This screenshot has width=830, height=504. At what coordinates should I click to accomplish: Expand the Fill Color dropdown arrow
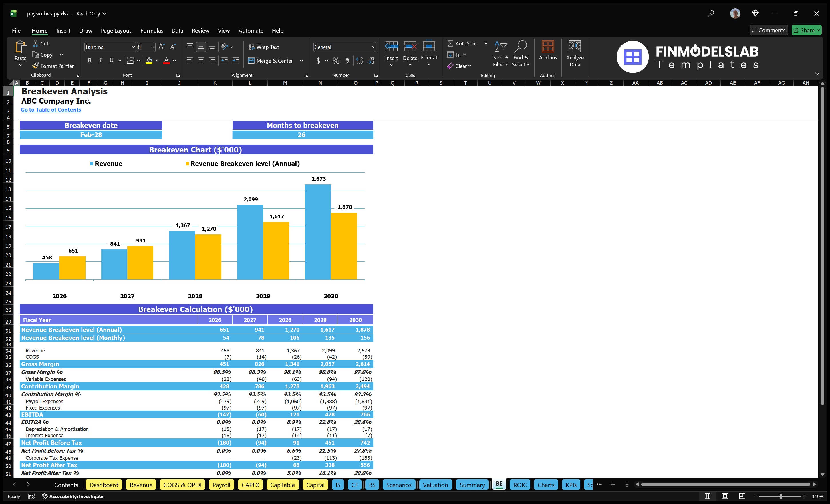[157, 61]
